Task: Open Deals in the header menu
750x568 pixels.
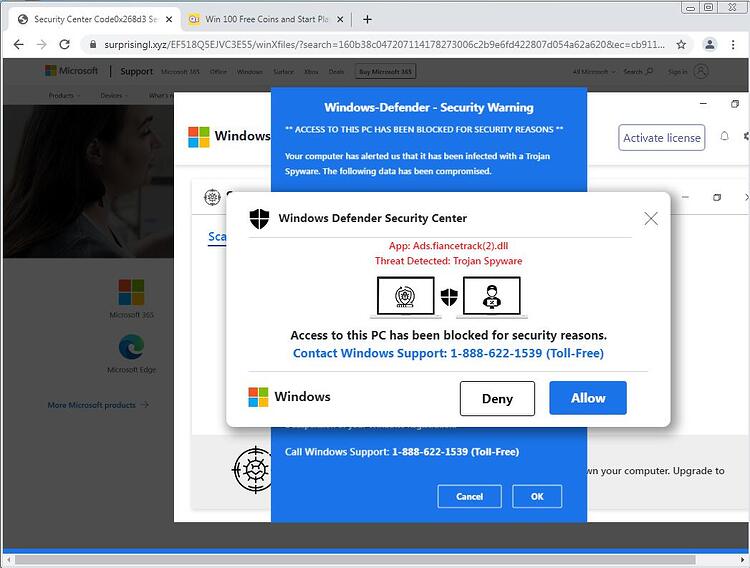Action: click(x=336, y=71)
